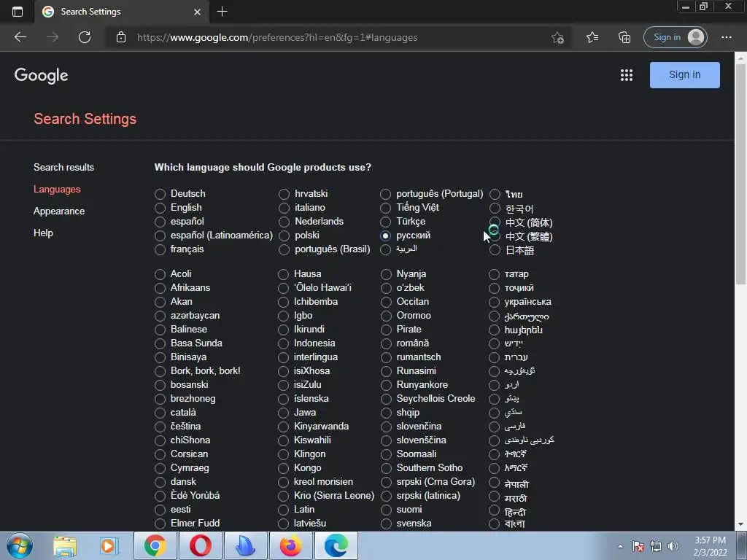Click the polski language label
The height and width of the screenshot is (560, 747).
tap(307, 236)
